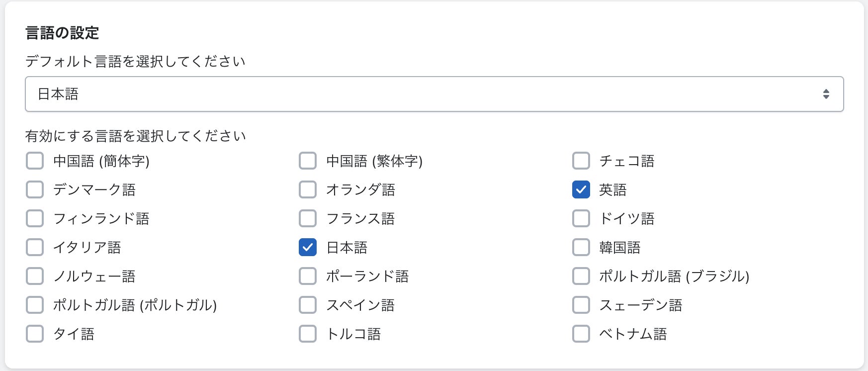Enable フィンランド語 language
The height and width of the screenshot is (371, 868).
35,218
